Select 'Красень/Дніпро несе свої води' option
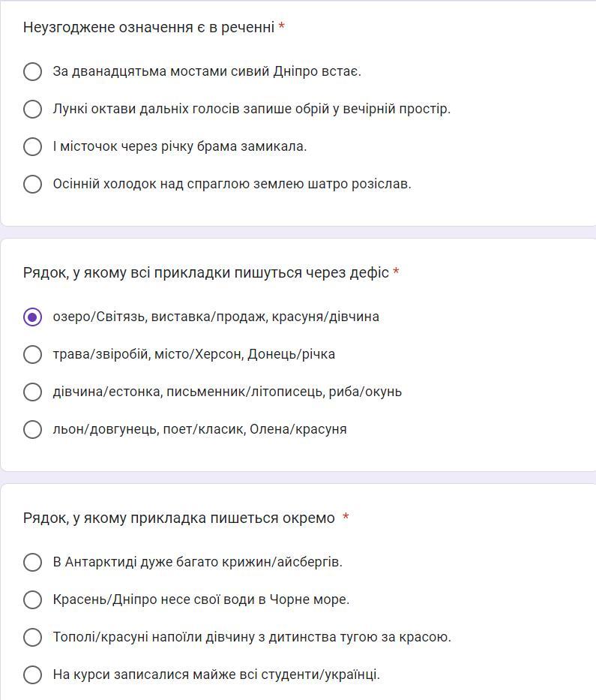Image resolution: width=596 pixels, height=700 pixels. coord(32,599)
